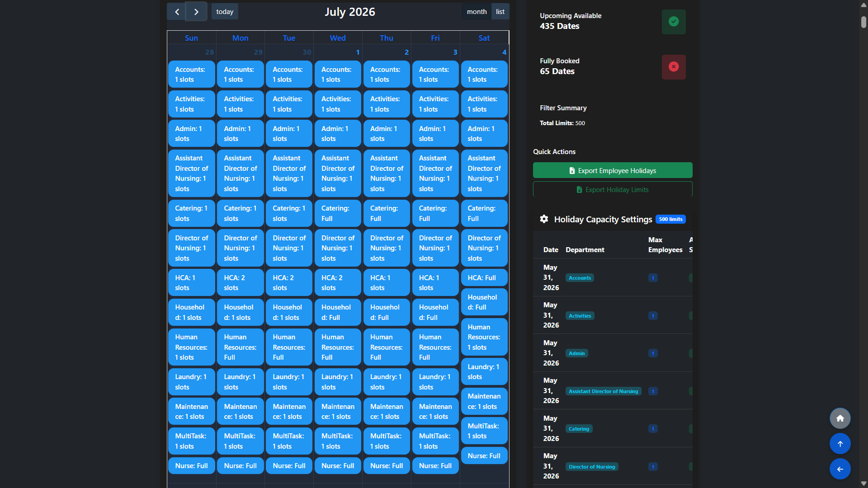Open Monday 29 HCA 2 slots event
The image size is (868, 488).
pyautogui.click(x=240, y=283)
